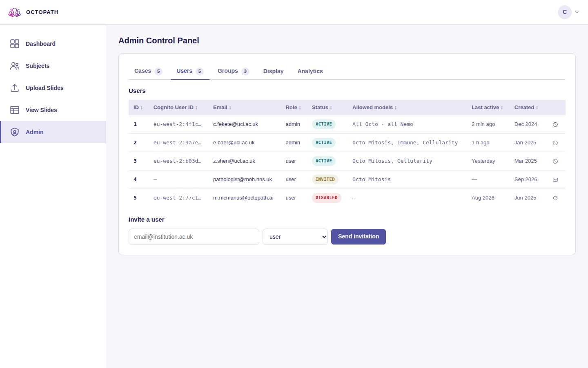Screen dimensions: 588x368
Task: Open the Analytics tab
Action: click(x=310, y=71)
